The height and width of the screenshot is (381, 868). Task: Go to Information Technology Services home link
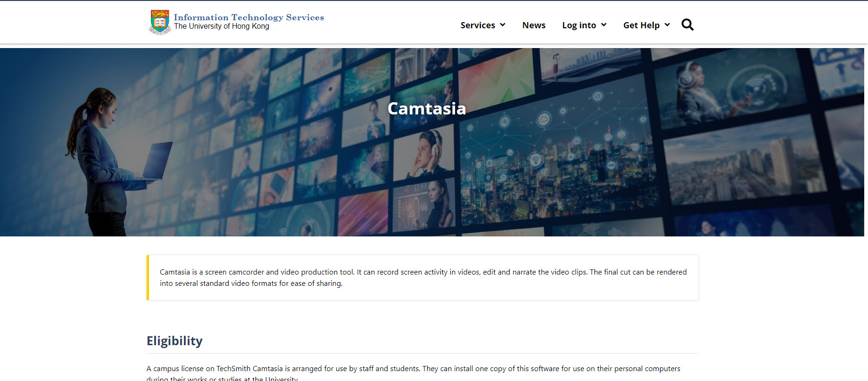[248, 17]
